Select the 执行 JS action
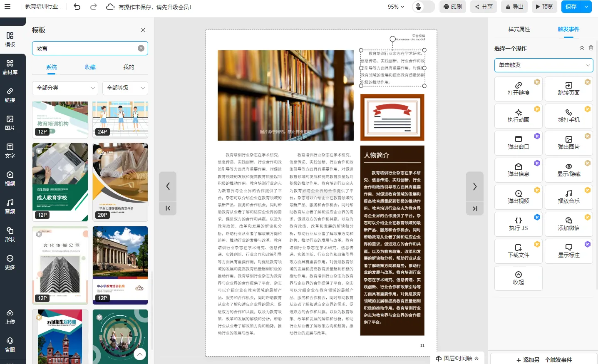 [519, 224]
